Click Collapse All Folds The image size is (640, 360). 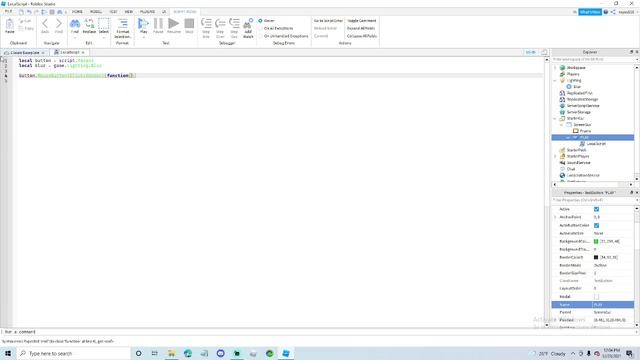pyautogui.click(x=362, y=36)
